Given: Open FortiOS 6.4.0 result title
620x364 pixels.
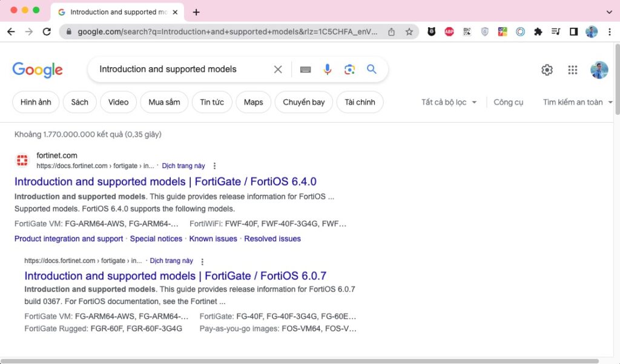Looking at the screenshot, I should pyautogui.click(x=165, y=181).
